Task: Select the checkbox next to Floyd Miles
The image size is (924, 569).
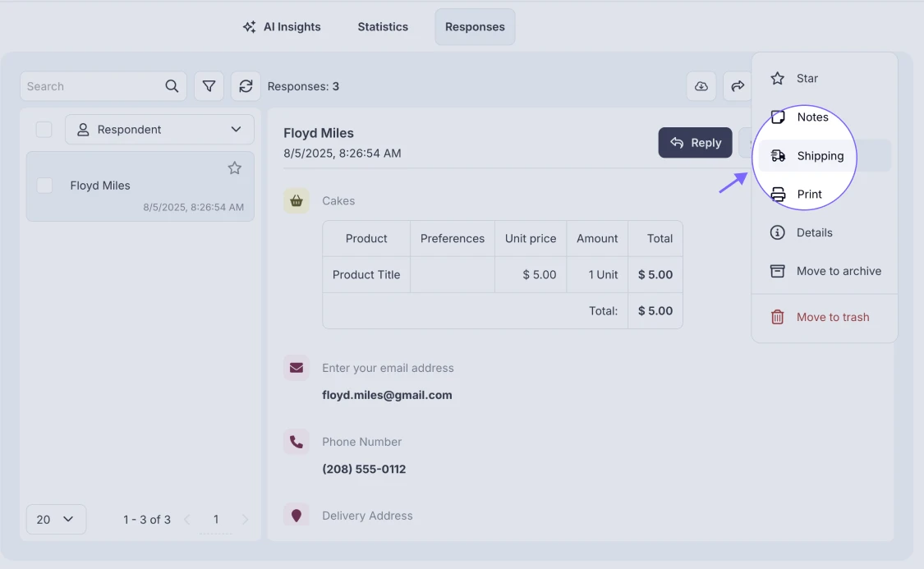Action: pos(44,186)
